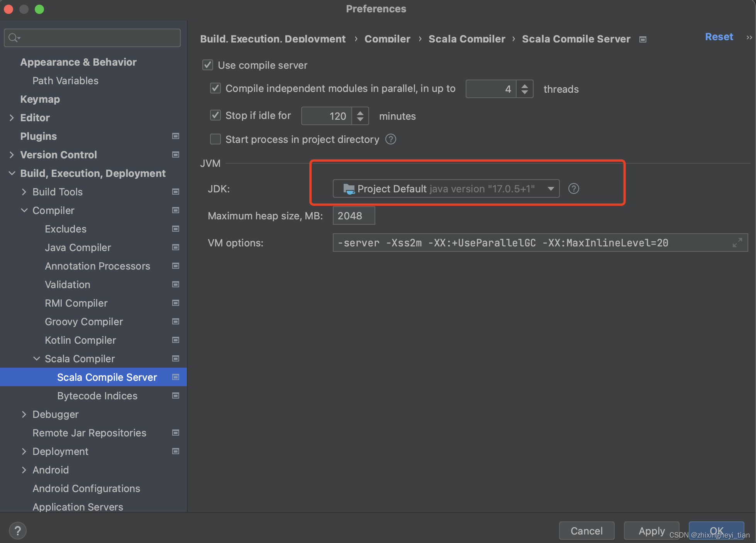
Task: Collapse the Compiler tree node
Action: pyautogui.click(x=24, y=210)
